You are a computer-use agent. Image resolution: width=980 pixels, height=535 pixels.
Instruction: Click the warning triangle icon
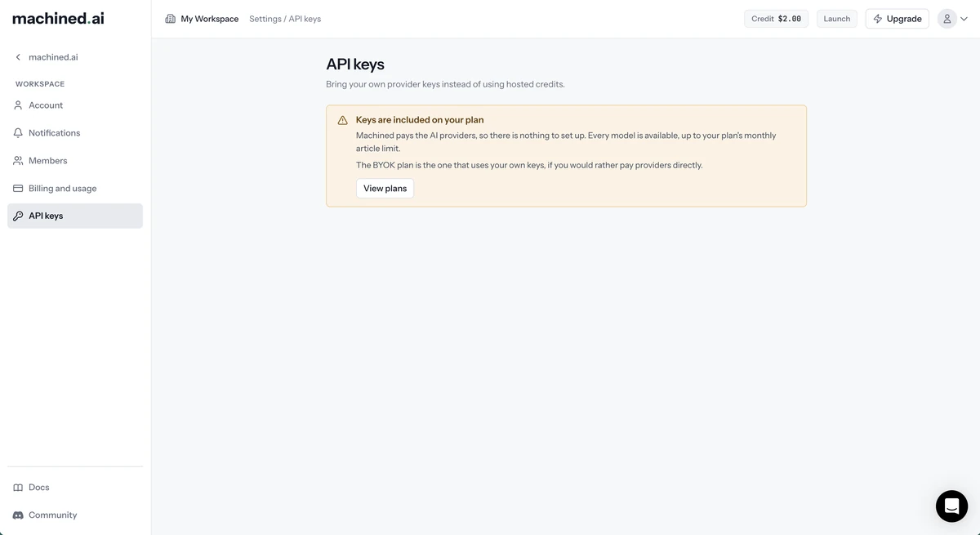343,120
